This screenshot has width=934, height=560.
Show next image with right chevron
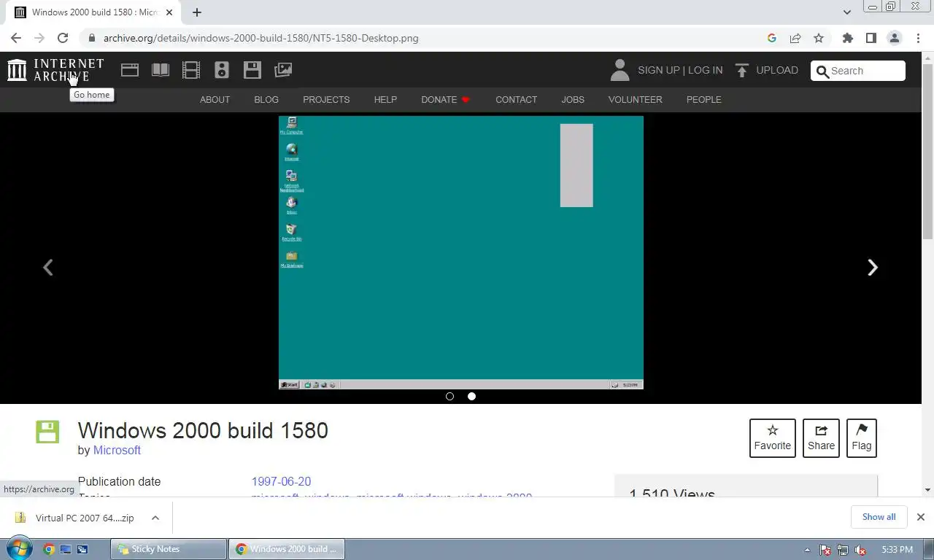coord(872,268)
